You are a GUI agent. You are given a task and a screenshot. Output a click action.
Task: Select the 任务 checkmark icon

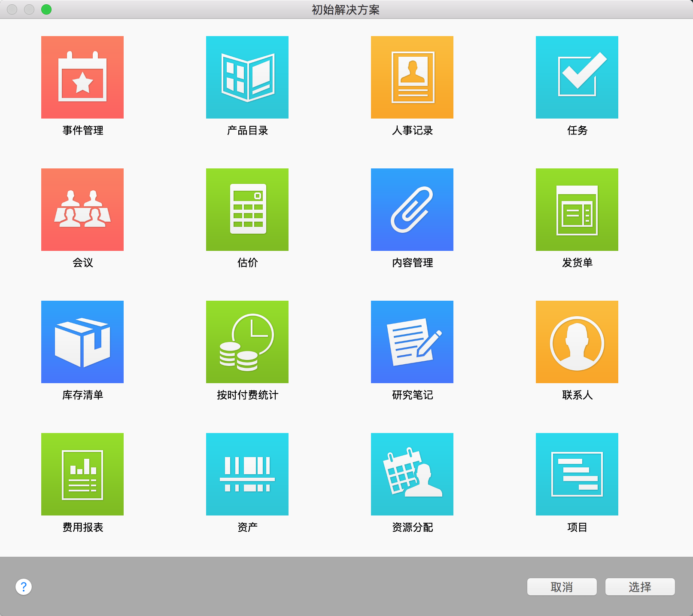click(x=577, y=77)
